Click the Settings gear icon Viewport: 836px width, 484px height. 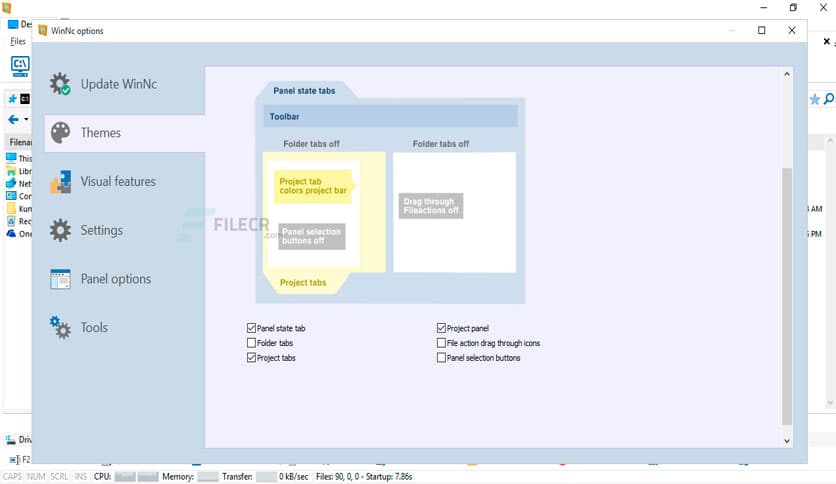(61, 230)
